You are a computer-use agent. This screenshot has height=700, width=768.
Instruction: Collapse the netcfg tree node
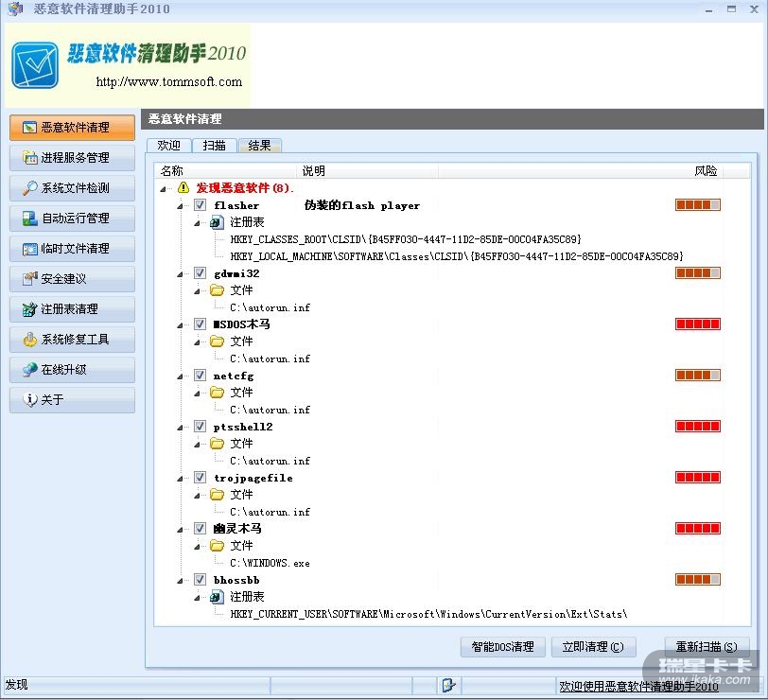tap(180, 376)
